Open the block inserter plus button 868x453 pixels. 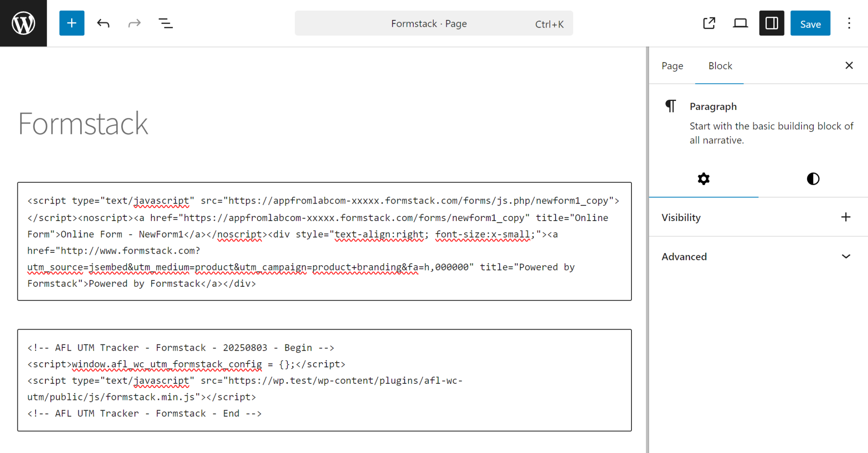pos(72,23)
